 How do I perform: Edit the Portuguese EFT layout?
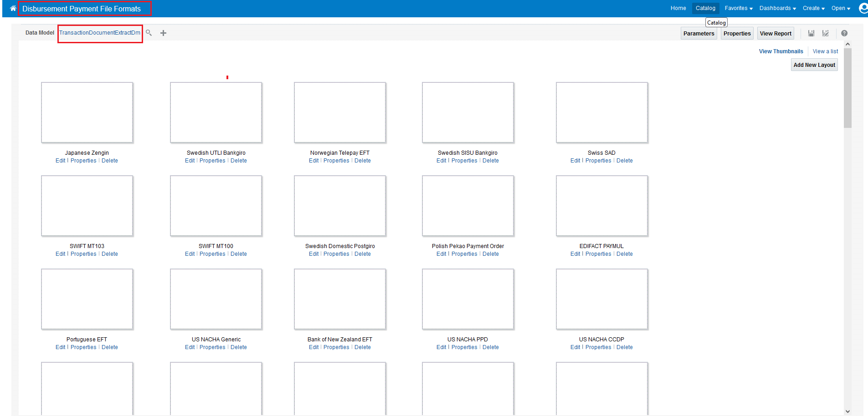click(60, 347)
